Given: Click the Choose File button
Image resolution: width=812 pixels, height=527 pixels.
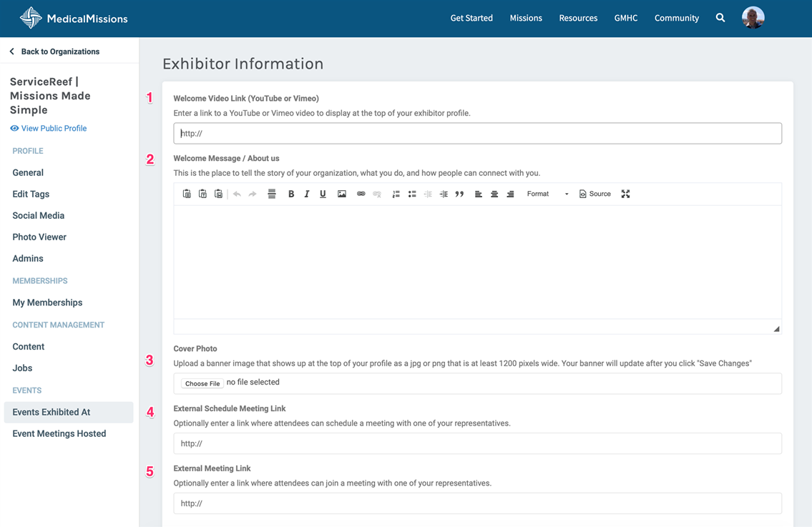Looking at the screenshot, I should [202, 383].
